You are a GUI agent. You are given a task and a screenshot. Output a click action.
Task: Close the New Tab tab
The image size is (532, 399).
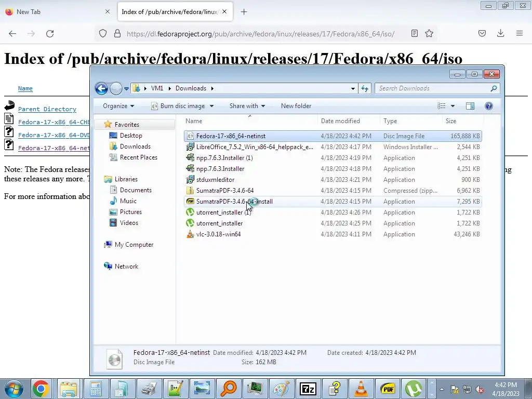[x=107, y=11]
